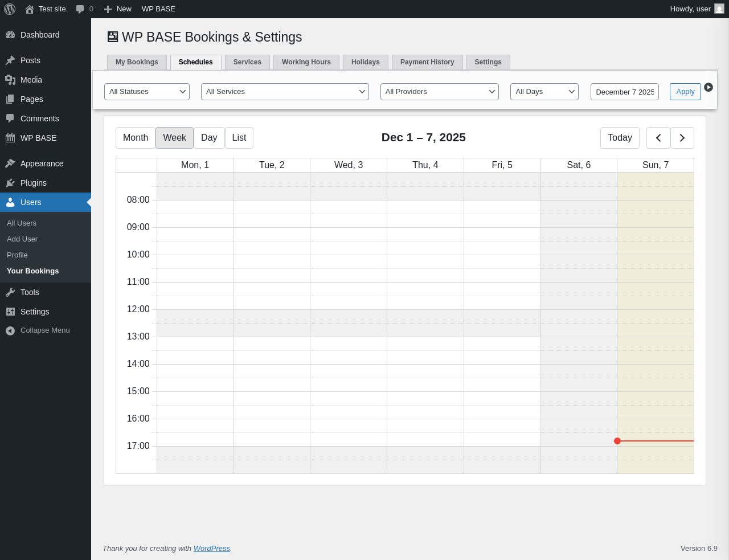Screen dimensions: 729x560
Task: Go to previous week with left chevron
Action: 658,138
